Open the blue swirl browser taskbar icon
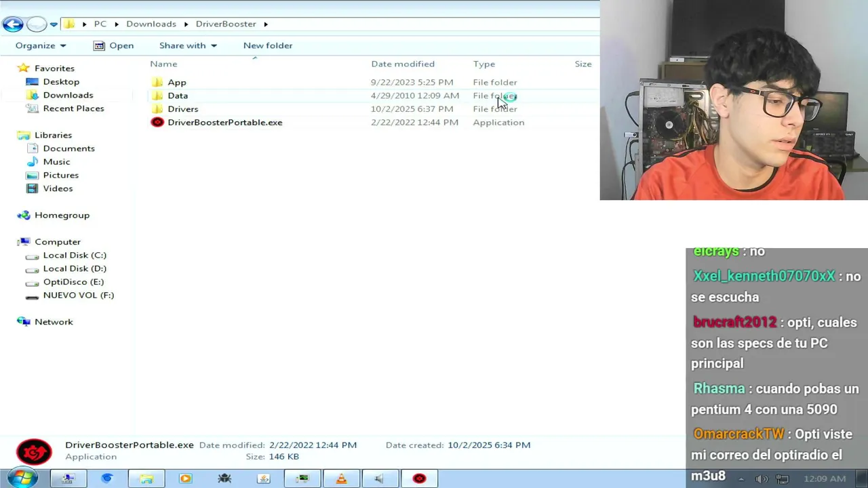This screenshot has width=868, height=488. click(x=106, y=479)
